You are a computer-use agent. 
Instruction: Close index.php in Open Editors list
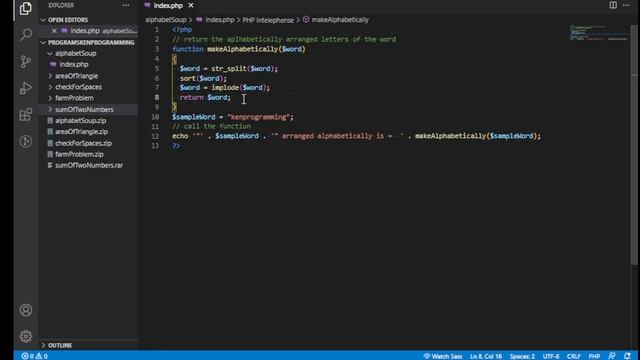[54, 31]
